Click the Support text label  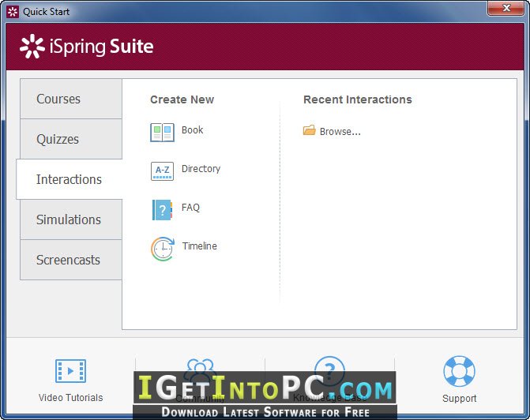tap(460, 398)
